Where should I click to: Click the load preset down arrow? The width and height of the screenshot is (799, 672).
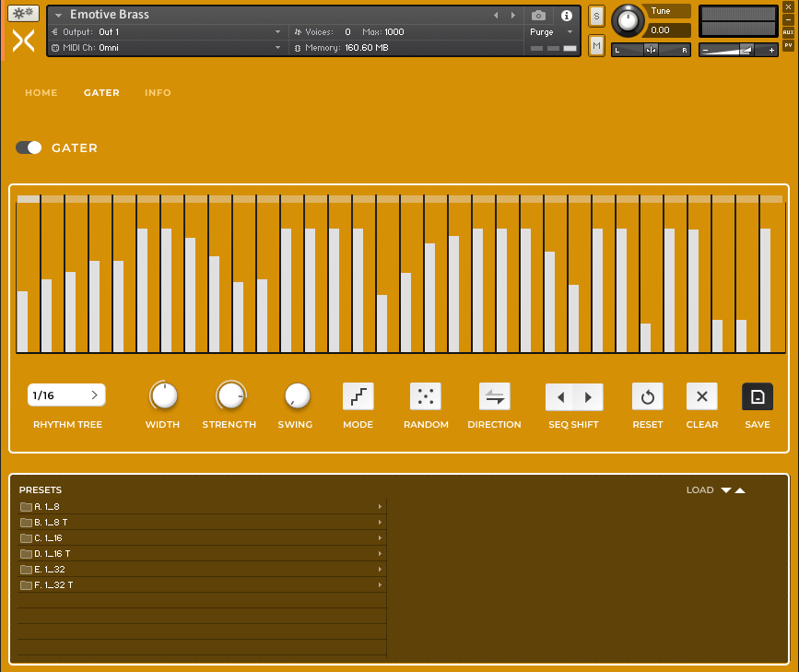(x=726, y=490)
